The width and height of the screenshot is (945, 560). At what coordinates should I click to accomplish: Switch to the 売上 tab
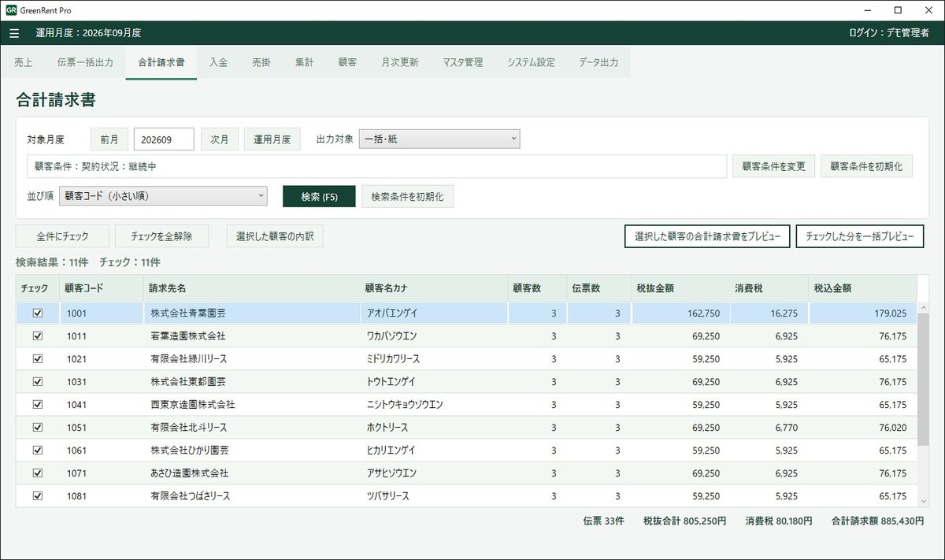[24, 62]
